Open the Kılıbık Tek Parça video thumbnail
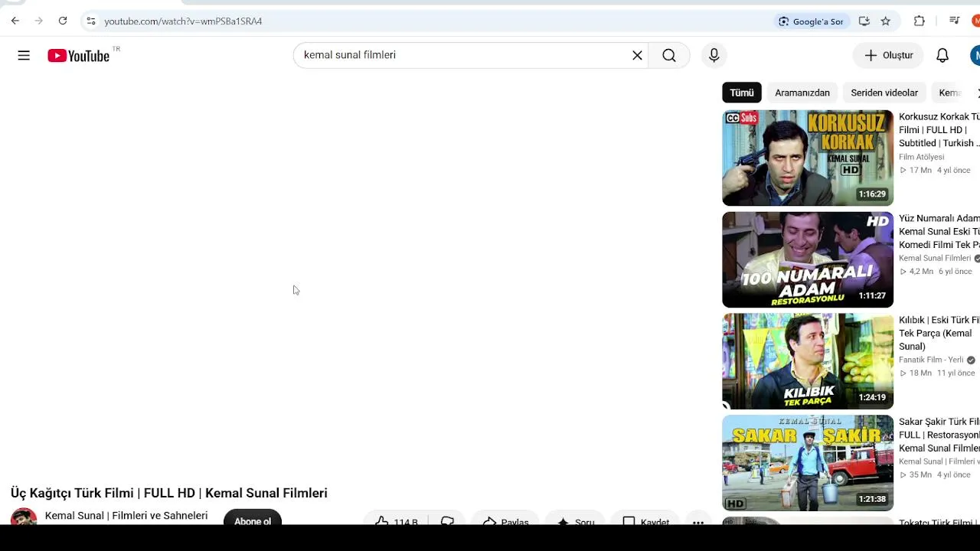980x551 pixels. point(808,361)
